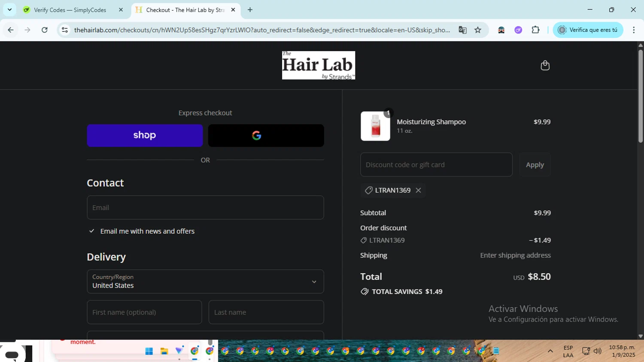The height and width of the screenshot is (362, 644).
Task: Click the Subtotal $9.99 amount
Action: click(x=542, y=213)
